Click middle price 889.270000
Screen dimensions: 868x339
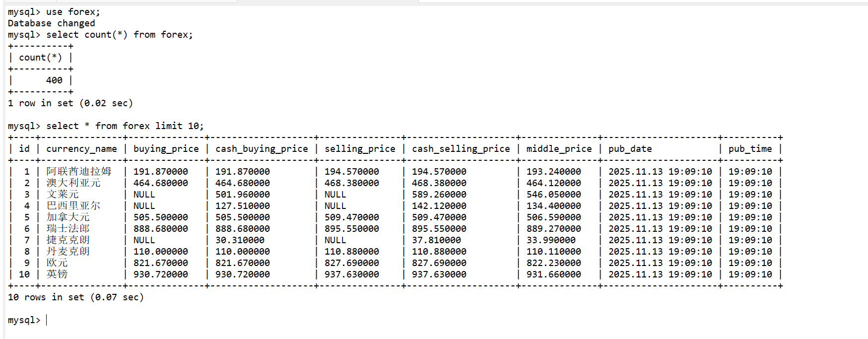pos(554,229)
